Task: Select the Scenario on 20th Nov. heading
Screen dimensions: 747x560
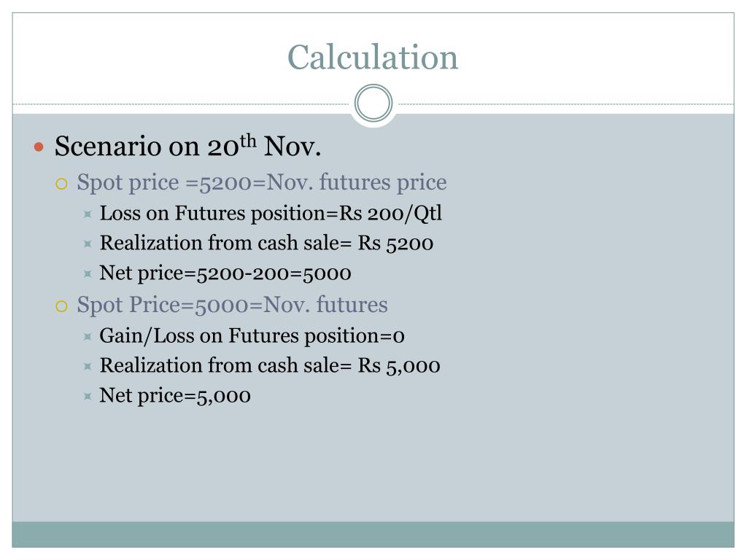Action: point(187,145)
